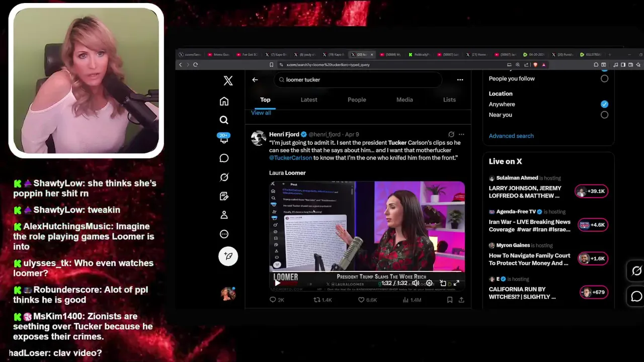Open three-dot menu on Henri Fjord post
Viewport: 644px width, 362px height.
461,134
